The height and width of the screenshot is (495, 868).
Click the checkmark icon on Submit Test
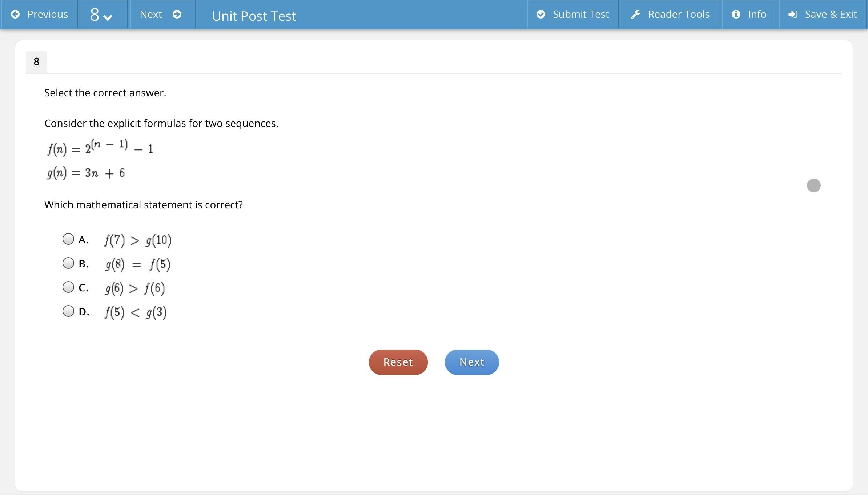click(x=541, y=14)
